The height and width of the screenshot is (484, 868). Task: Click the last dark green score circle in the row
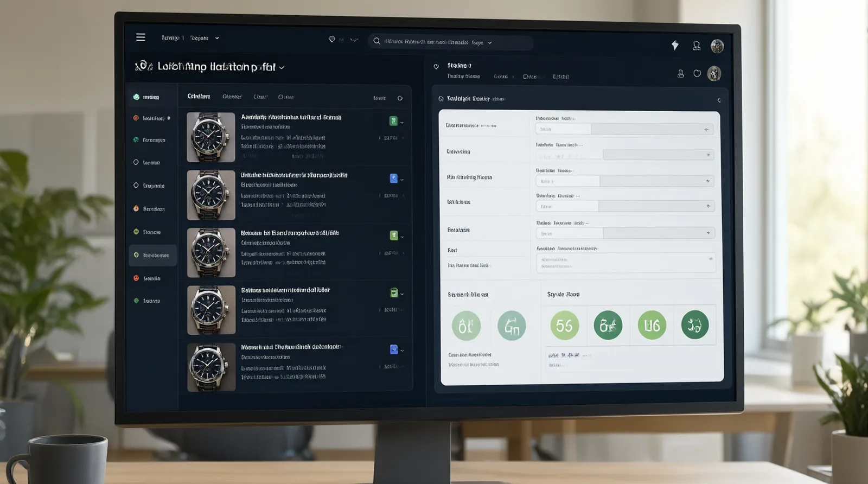(x=695, y=325)
